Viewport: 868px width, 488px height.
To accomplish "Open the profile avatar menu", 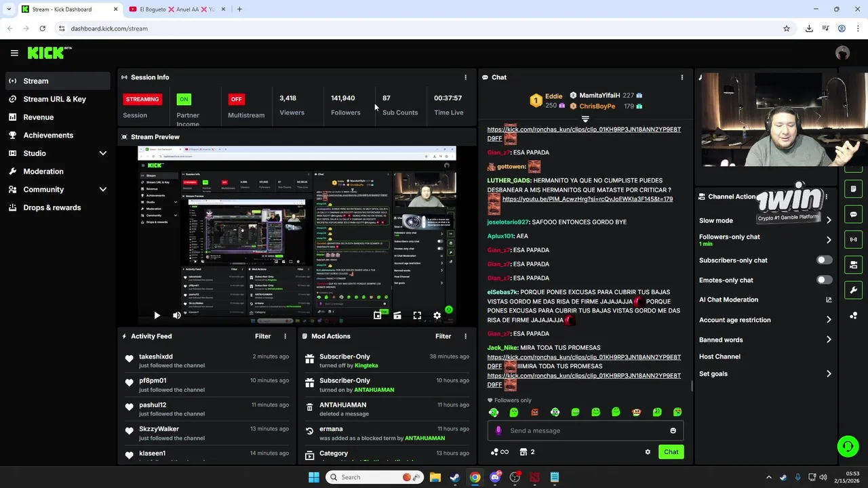I will coord(842,53).
